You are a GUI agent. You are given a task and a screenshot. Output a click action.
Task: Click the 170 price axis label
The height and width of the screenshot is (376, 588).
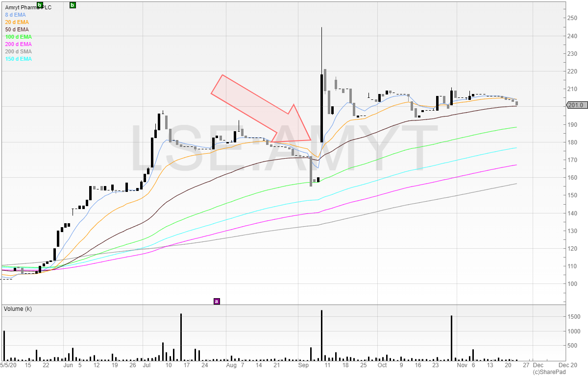573,160
